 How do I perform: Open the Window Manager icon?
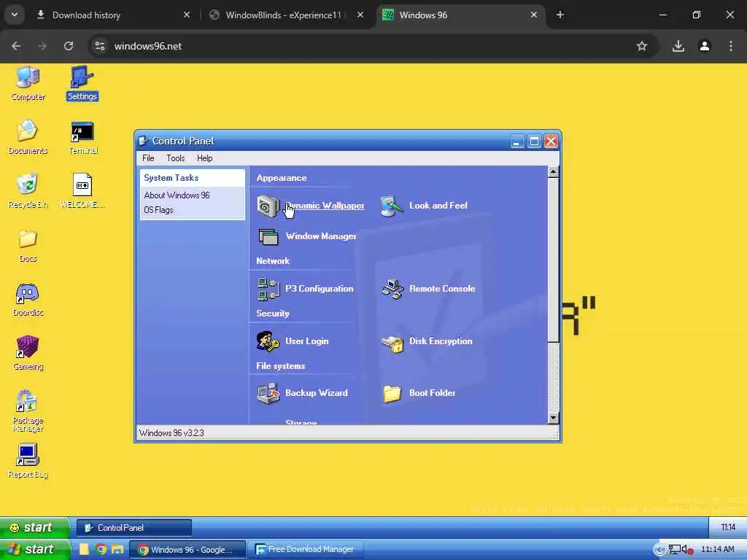point(268,237)
